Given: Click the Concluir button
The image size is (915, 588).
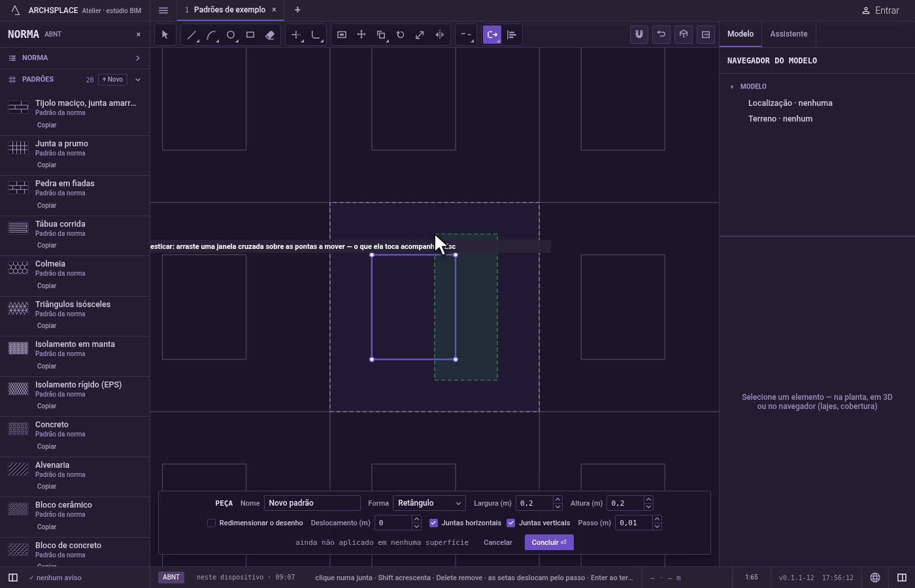Looking at the screenshot, I should pyautogui.click(x=549, y=542).
